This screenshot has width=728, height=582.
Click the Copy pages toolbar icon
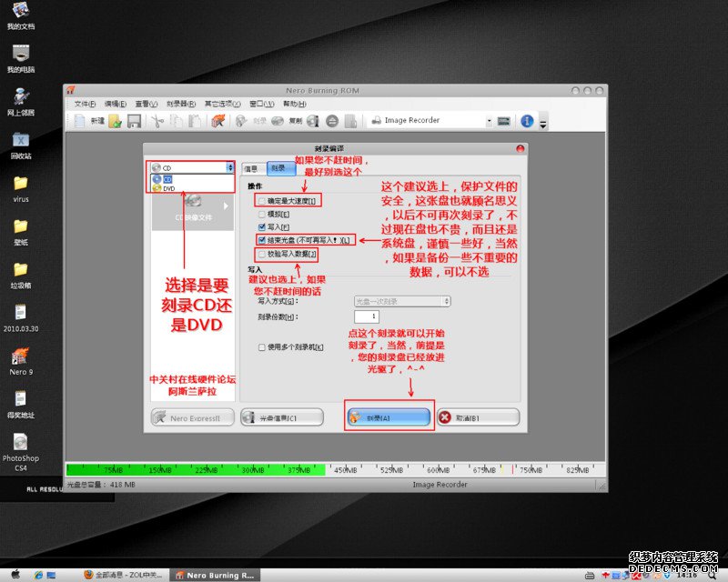pyautogui.click(x=177, y=121)
